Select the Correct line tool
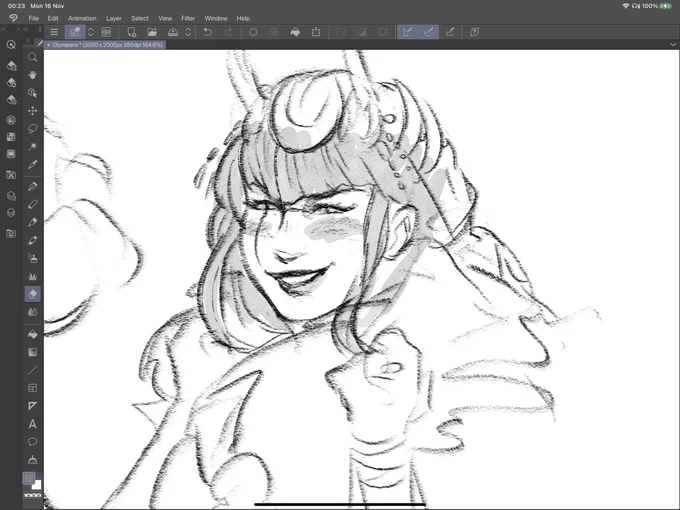Screen dimensions: 680x510 [x=33, y=460]
